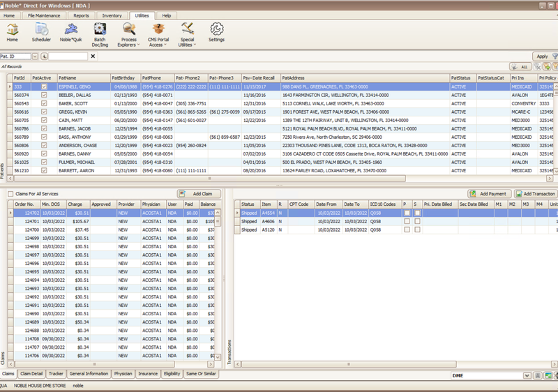This screenshot has width=558, height=392.
Task: Click the ALL records filter button
Action: coord(522,67)
